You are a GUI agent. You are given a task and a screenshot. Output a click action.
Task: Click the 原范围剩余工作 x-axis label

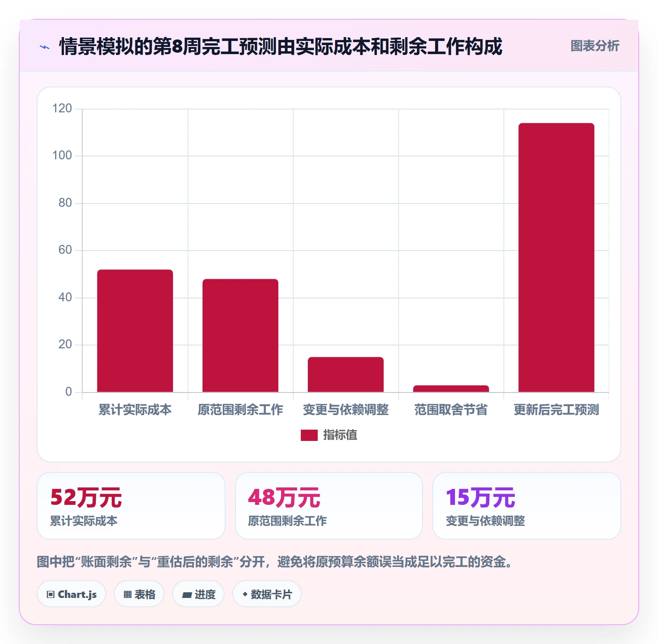pos(240,410)
